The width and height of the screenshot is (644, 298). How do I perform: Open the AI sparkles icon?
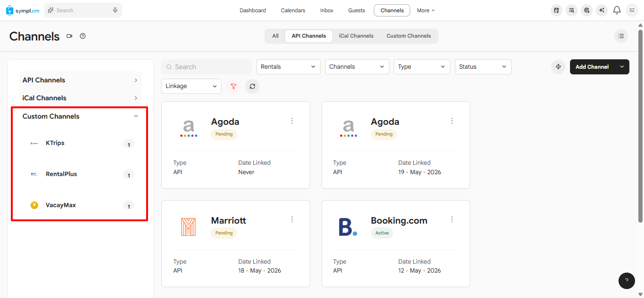pos(602,10)
